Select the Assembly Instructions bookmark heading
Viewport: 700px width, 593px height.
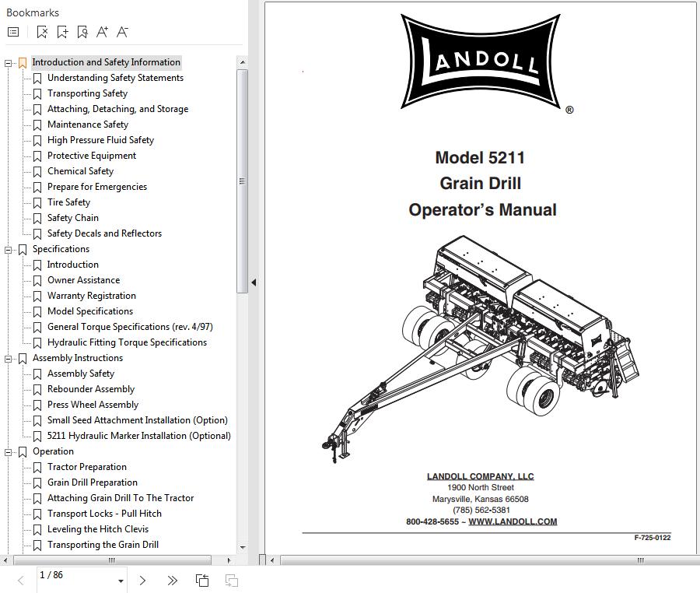[x=78, y=358]
